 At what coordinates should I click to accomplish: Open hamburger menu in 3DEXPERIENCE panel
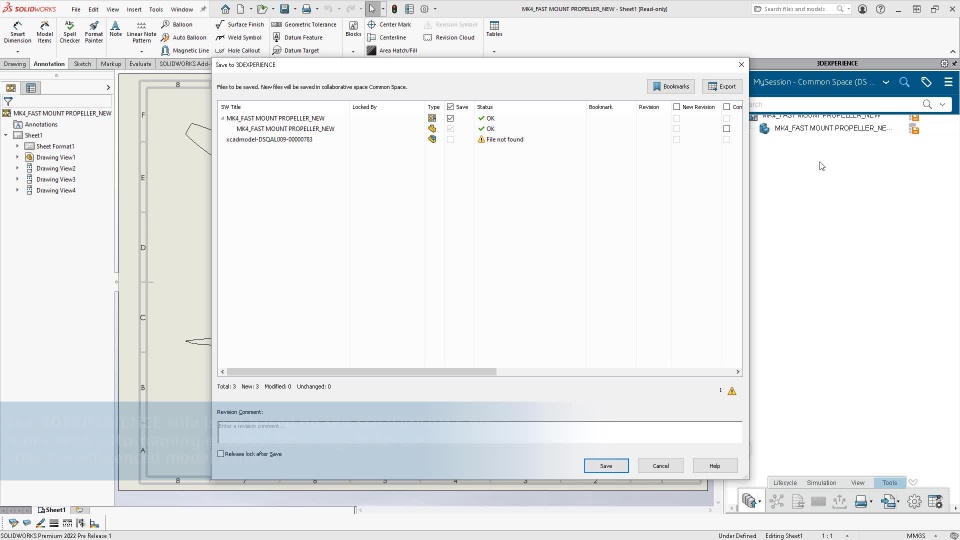coord(948,82)
